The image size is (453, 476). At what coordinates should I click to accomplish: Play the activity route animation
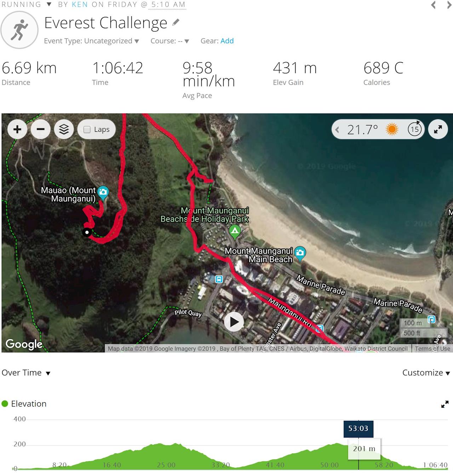234,322
